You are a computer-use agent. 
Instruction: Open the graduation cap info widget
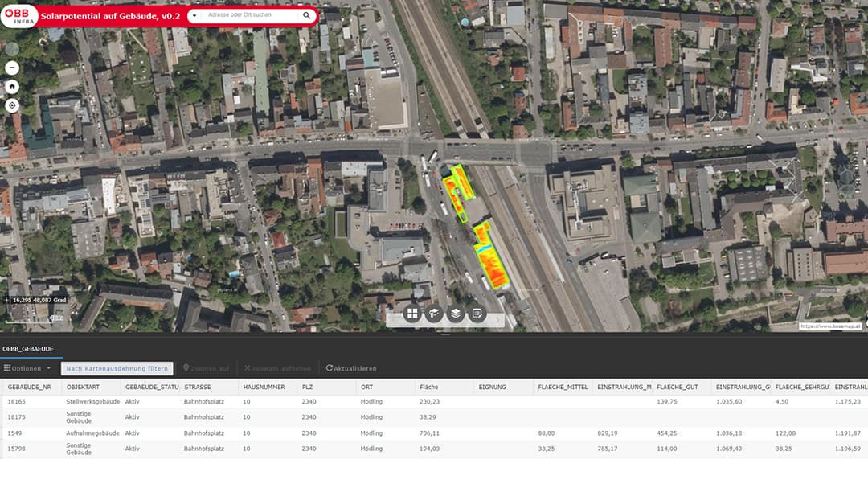pyautogui.click(x=434, y=314)
